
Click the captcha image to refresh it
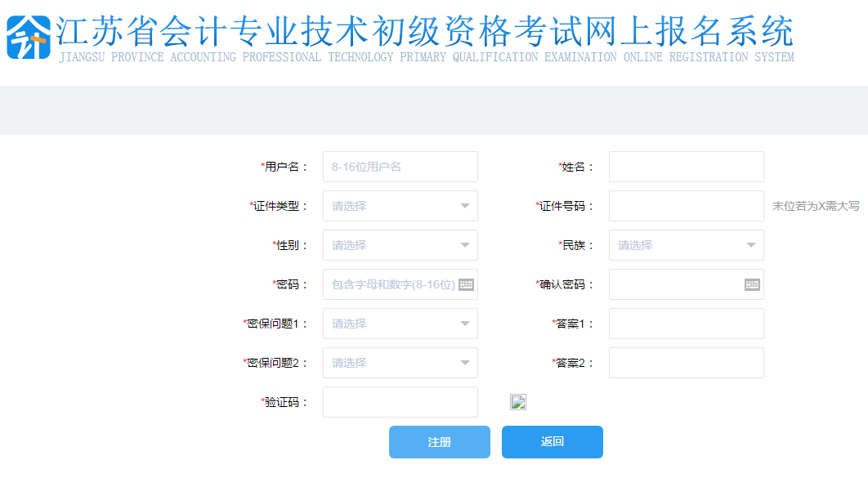517,401
